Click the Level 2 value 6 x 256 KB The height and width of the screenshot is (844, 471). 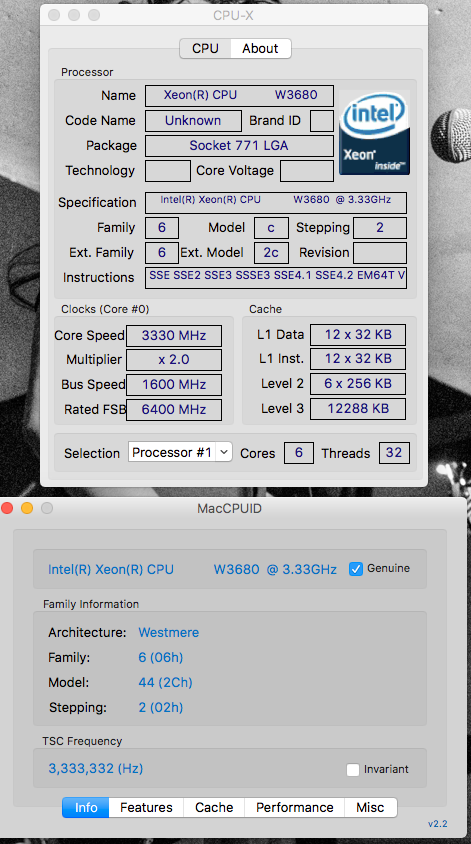tap(358, 384)
